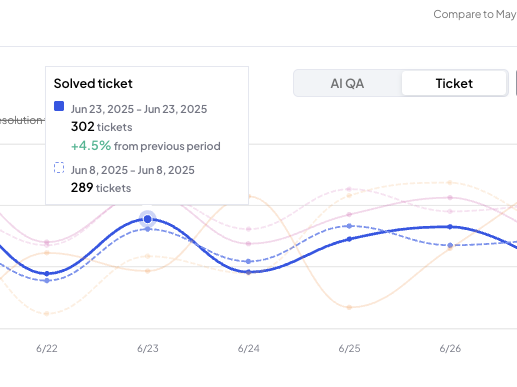Click the 6/22 dashed orange line low point
517x387 pixels.
(x=47, y=313)
